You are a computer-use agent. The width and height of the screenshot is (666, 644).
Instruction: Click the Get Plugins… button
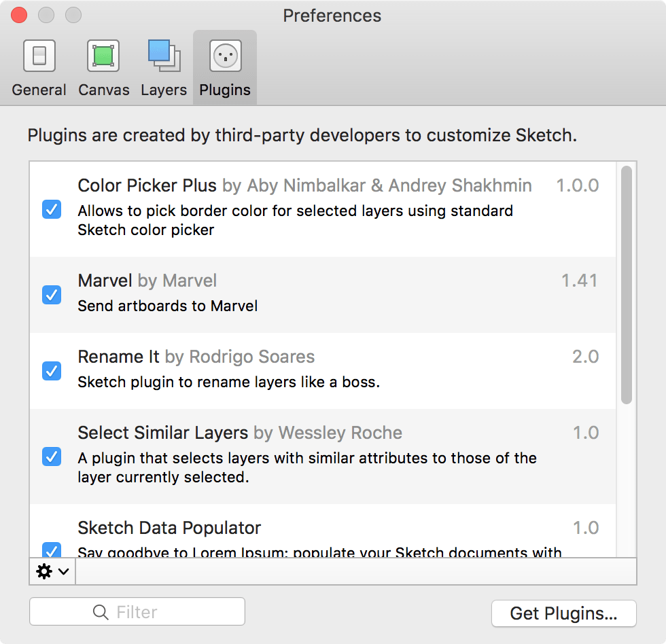click(x=563, y=613)
